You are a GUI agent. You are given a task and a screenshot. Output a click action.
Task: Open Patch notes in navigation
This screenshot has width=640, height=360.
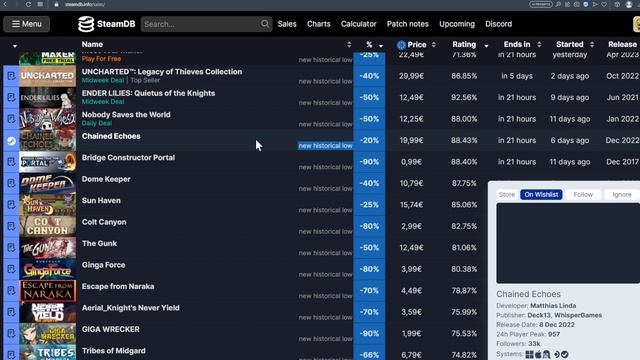408,24
